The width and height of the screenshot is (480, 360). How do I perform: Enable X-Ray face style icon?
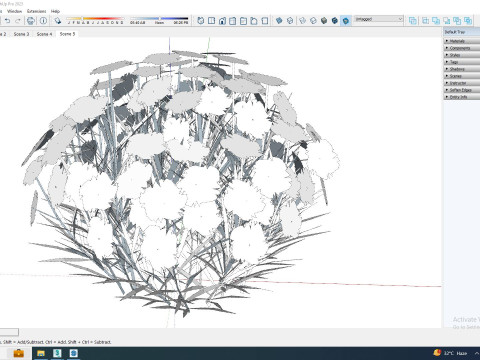click(x=279, y=21)
